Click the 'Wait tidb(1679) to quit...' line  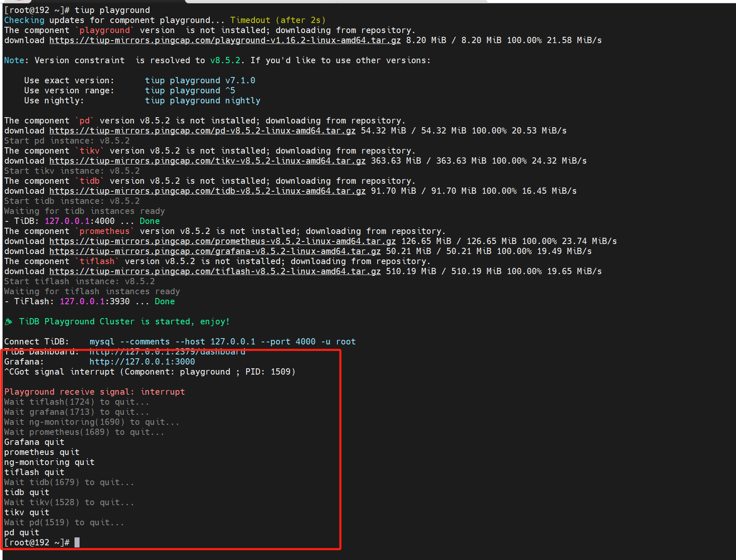tap(69, 482)
